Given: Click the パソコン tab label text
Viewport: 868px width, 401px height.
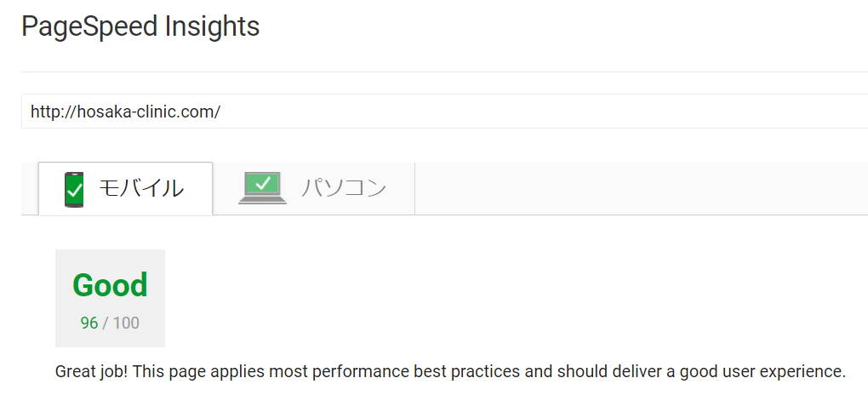Looking at the screenshot, I should [x=343, y=188].
